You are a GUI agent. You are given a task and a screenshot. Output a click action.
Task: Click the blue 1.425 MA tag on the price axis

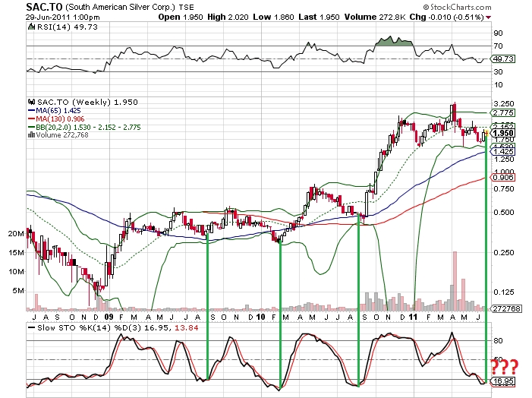[503, 151]
